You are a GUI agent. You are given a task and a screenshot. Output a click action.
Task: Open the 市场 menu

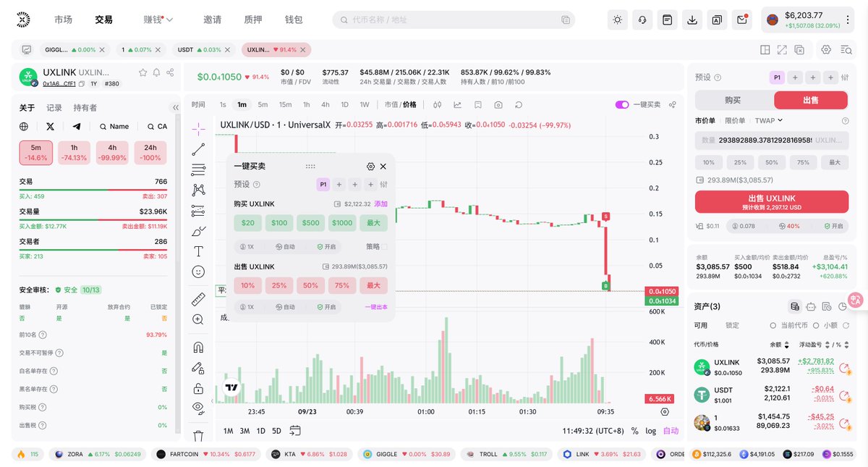pos(63,20)
